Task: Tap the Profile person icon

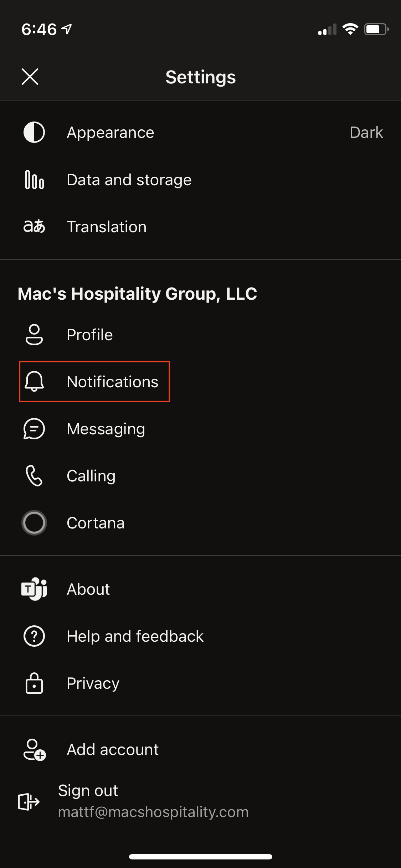Action: point(34,335)
